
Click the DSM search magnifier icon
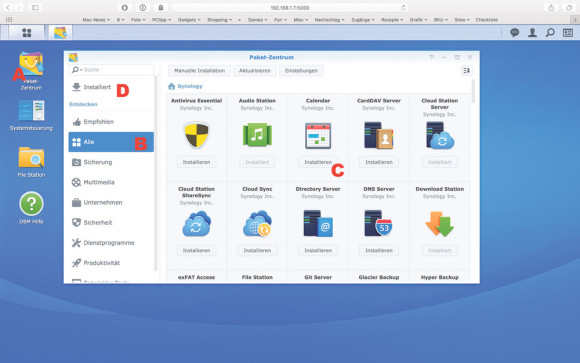(550, 33)
